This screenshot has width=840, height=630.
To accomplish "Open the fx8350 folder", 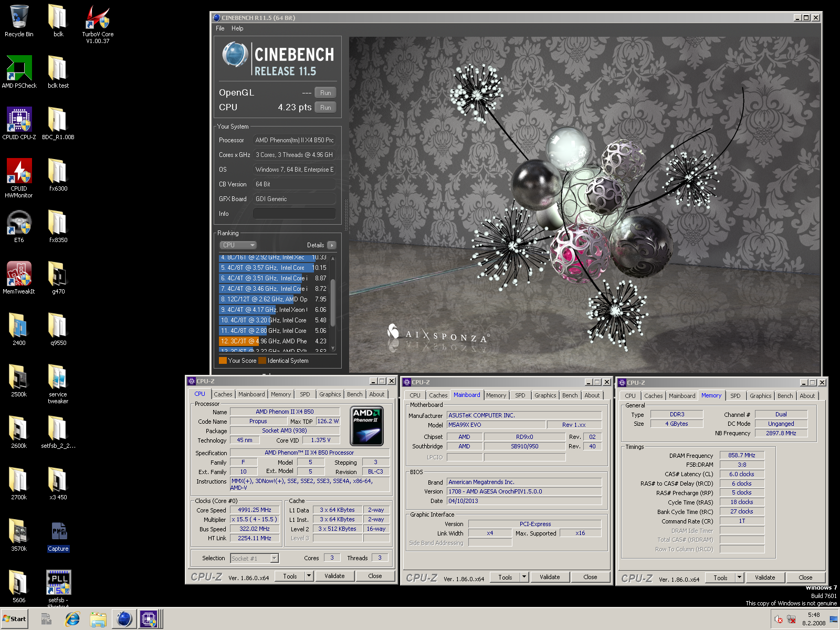I will (x=58, y=226).
